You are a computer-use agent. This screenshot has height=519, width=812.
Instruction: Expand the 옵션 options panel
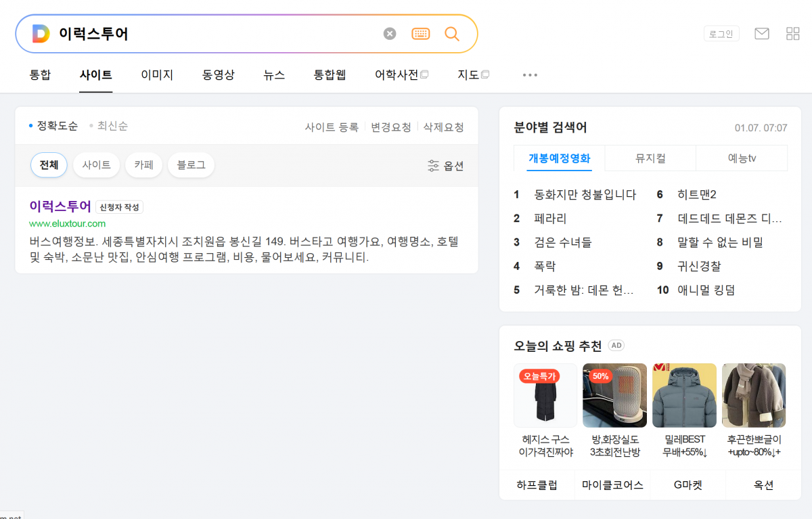point(446,166)
